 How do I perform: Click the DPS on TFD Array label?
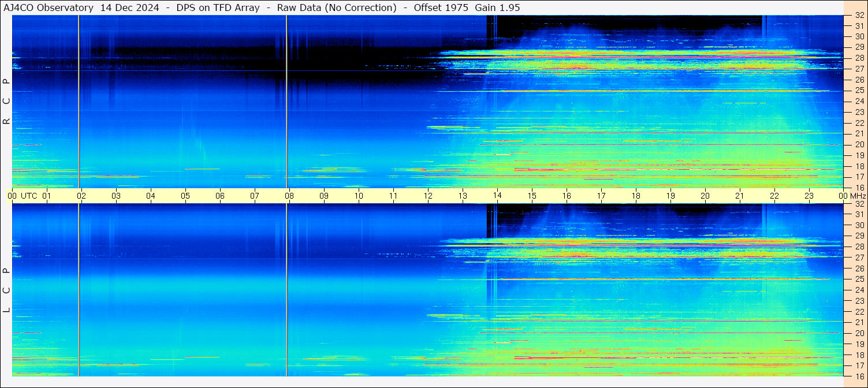tap(217, 8)
